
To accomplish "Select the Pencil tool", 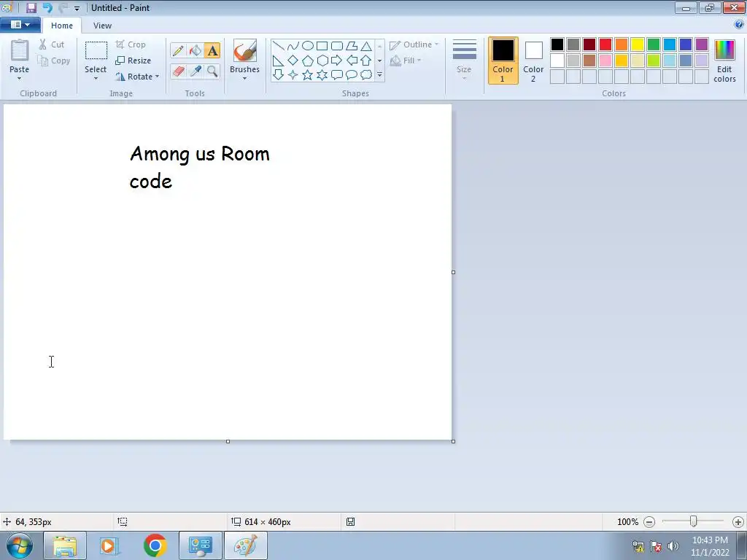I will (x=178, y=50).
